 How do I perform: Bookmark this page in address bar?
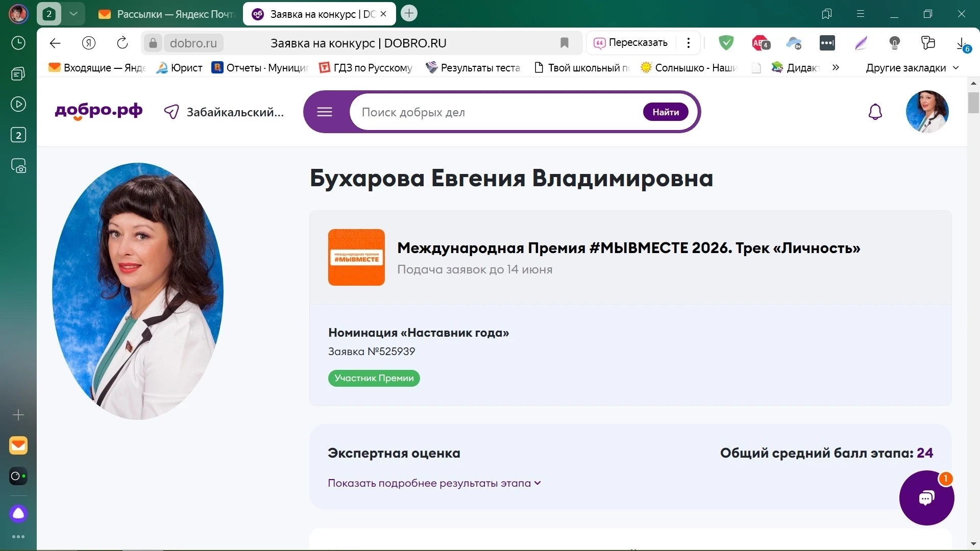(x=565, y=43)
